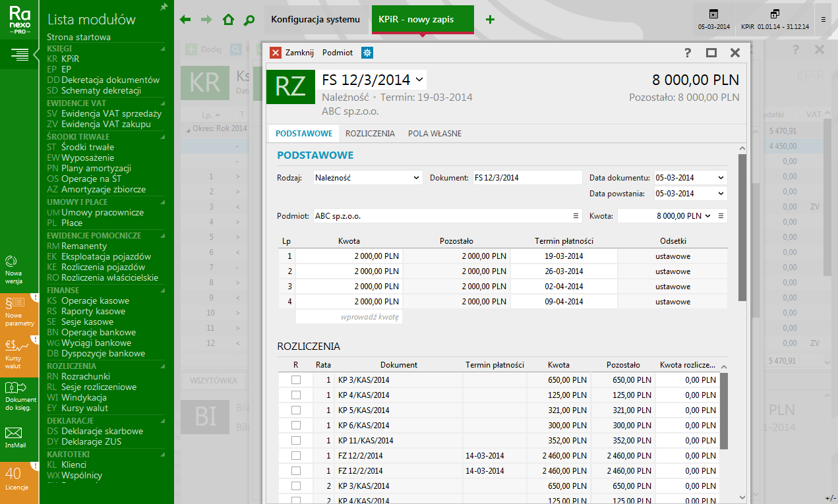This screenshot has width=838, height=504.
Task: Click the help question mark in dialog
Action: [x=688, y=53]
